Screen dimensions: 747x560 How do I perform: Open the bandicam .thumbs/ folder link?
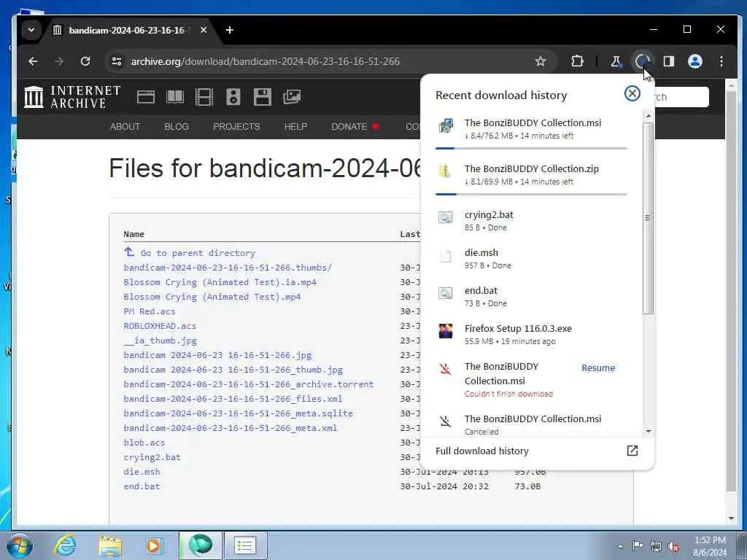pos(228,268)
